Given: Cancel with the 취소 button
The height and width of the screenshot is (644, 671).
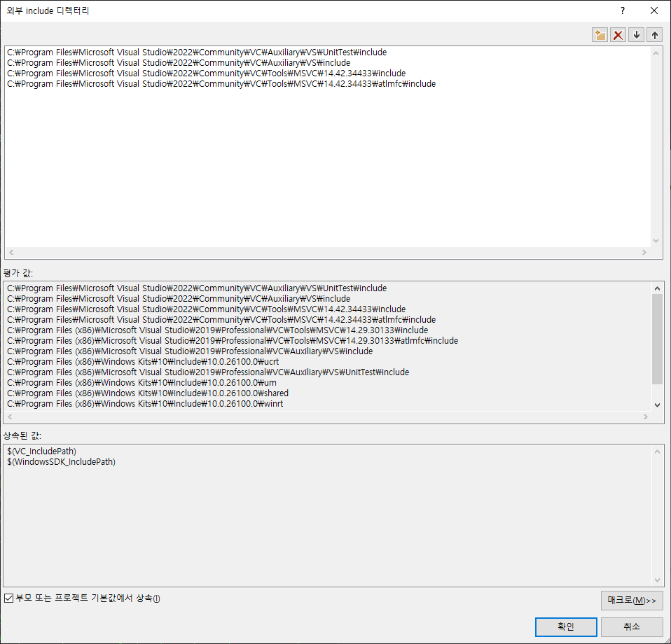Looking at the screenshot, I should coord(632,627).
